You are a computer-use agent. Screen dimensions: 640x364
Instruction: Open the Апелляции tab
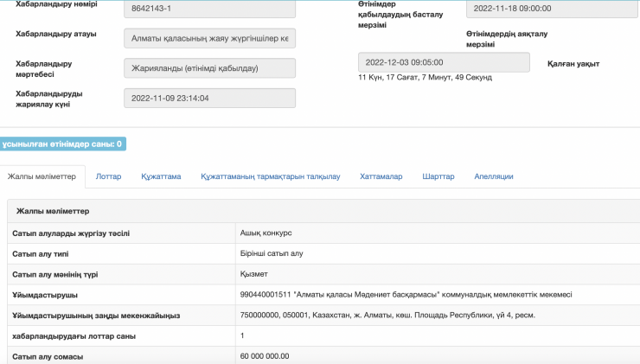pyautogui.click(x=494, y=176)
